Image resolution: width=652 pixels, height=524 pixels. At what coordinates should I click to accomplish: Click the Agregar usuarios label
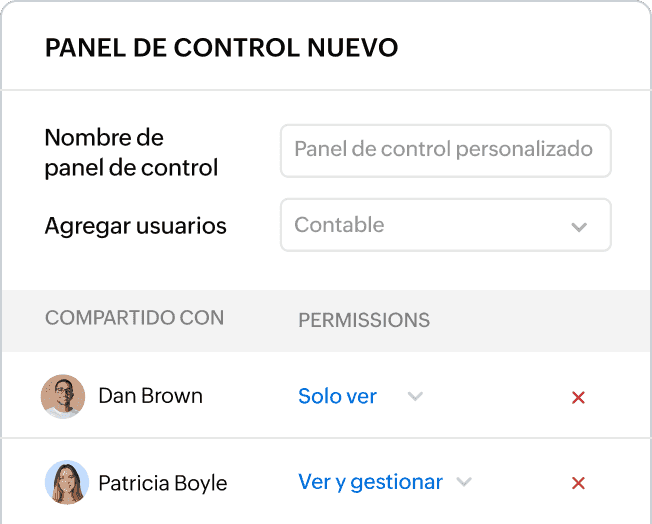tap(135, 226)
